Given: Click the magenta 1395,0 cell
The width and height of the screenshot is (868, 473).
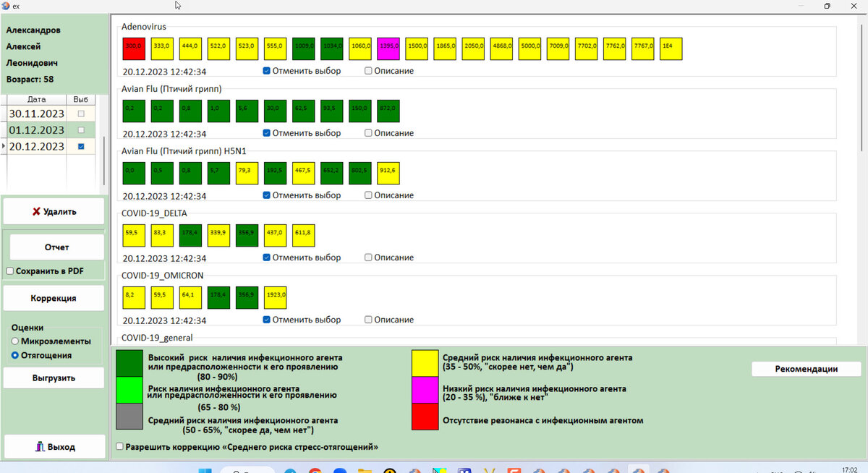Looking at the screenshot, I should tap(388, 48).
